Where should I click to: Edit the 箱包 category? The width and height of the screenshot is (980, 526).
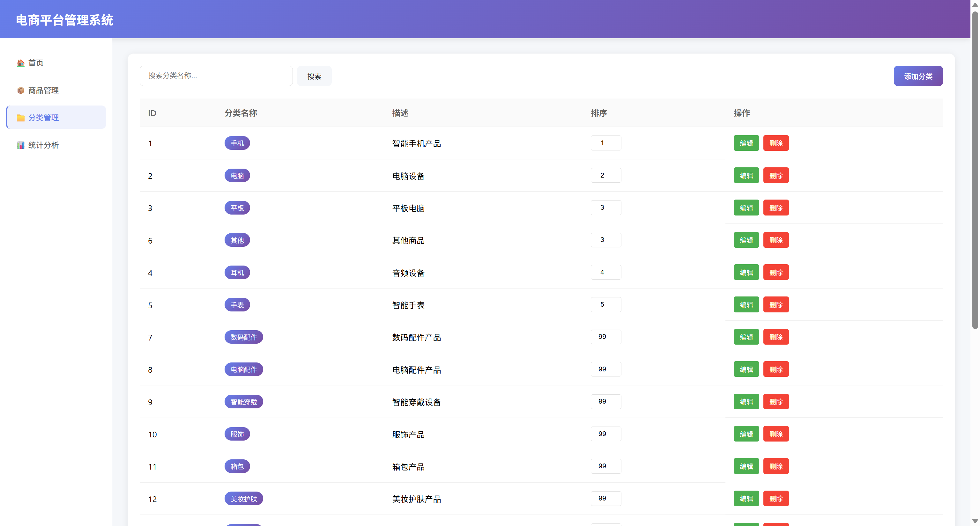point(746,466)
